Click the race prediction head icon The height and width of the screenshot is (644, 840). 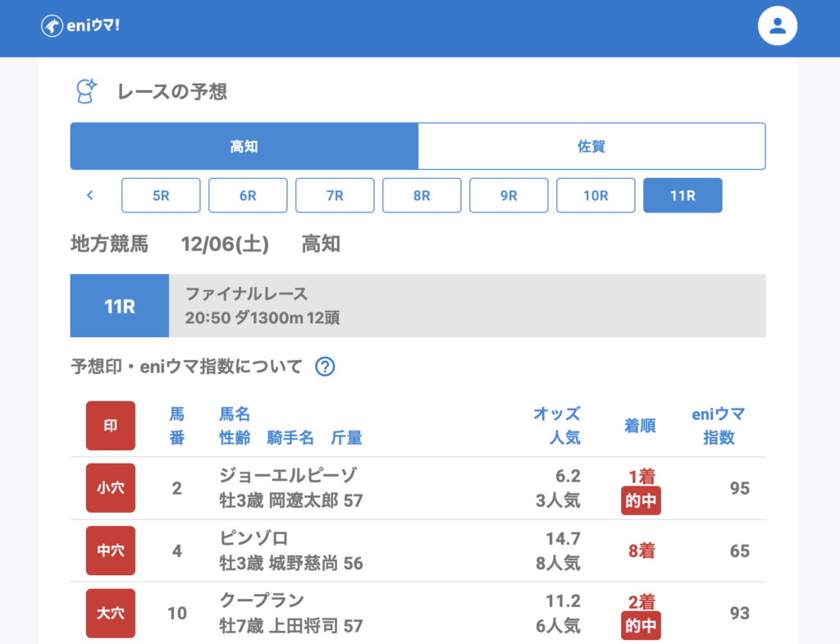86,92
